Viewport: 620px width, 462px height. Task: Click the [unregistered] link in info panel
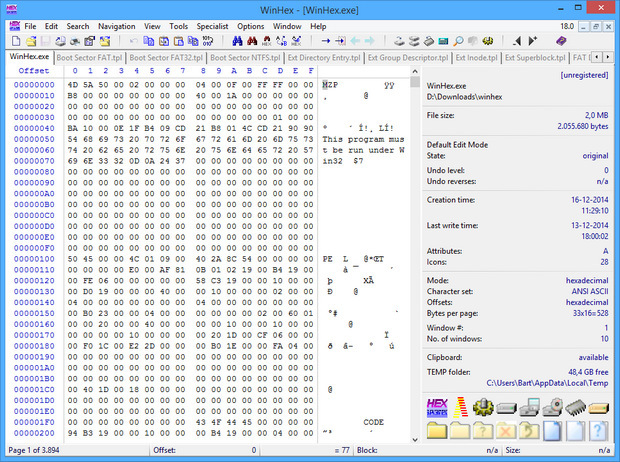coord(584,75)
